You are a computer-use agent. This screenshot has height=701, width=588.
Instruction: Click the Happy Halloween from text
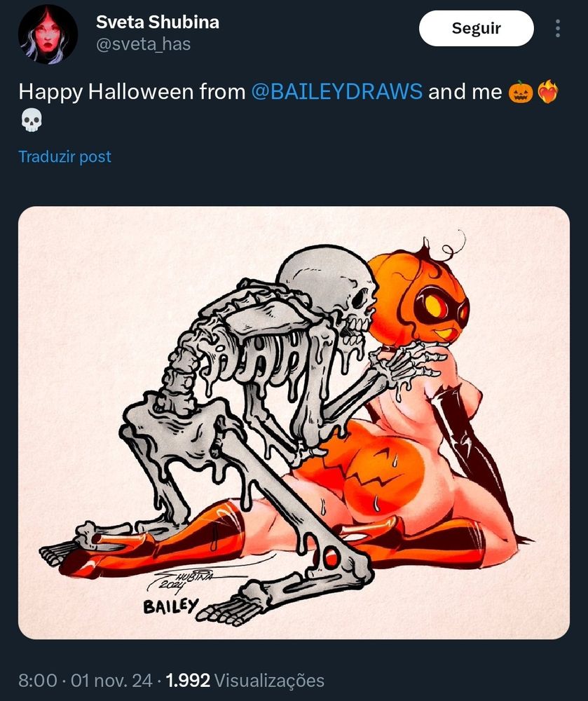pos(132,92)
